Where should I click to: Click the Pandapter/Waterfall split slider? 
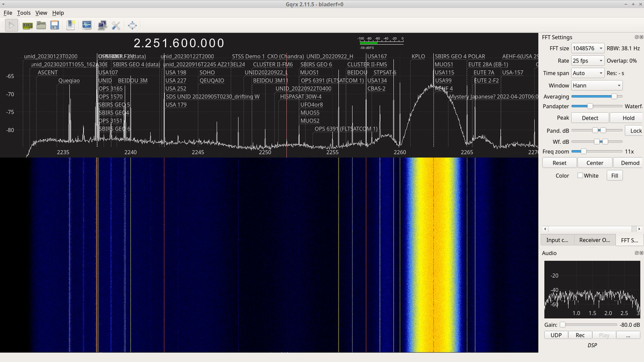(x=597, y=106)
